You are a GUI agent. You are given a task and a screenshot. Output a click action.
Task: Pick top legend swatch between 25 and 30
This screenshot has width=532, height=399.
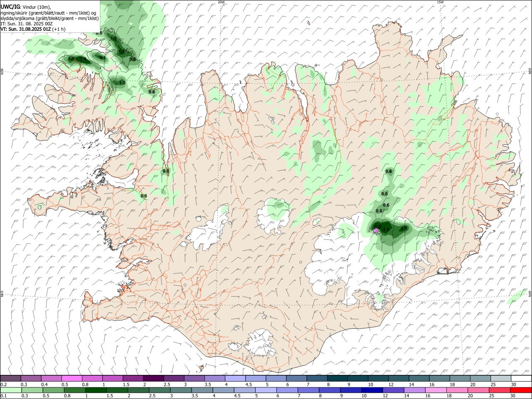pos(500,378)
